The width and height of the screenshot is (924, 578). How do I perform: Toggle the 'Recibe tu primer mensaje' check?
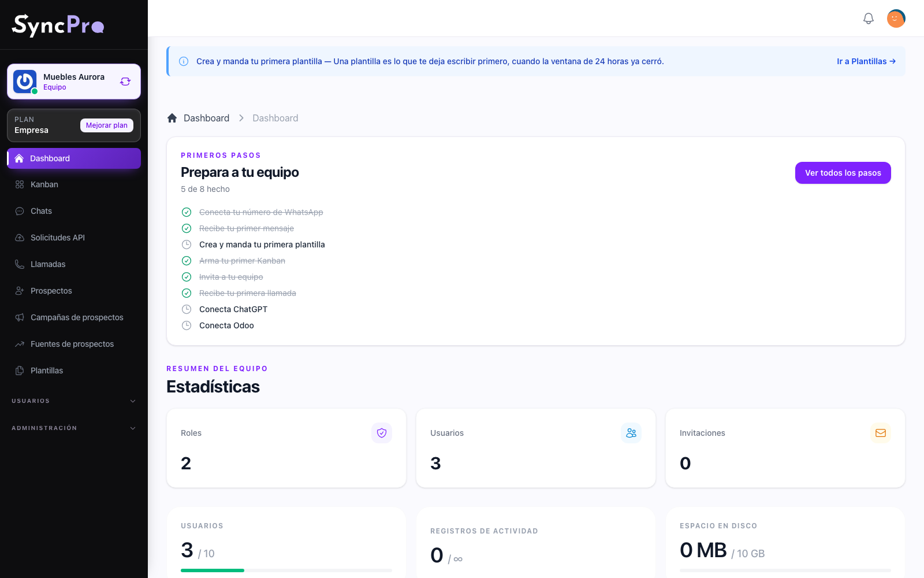pos(187,228)
